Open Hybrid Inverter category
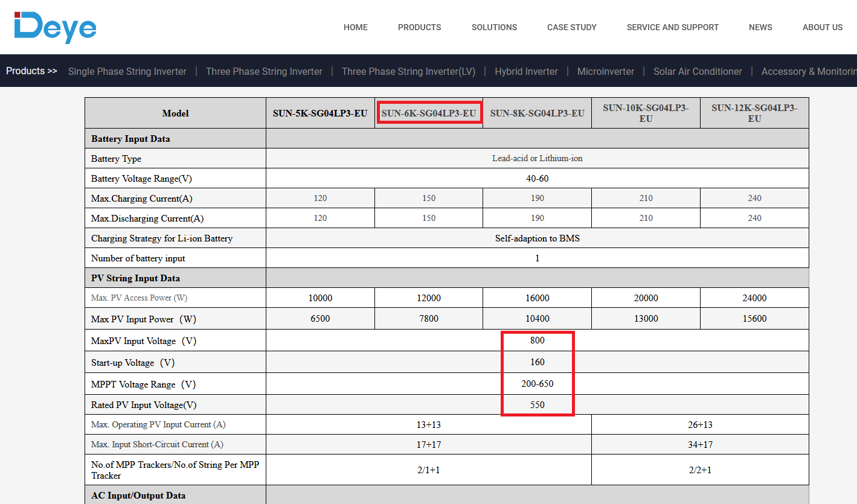The image size is (857, 504). click(x=526, y=71)
